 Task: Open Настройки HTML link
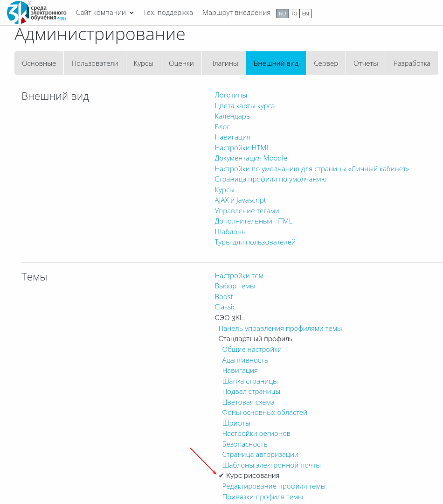242,148
